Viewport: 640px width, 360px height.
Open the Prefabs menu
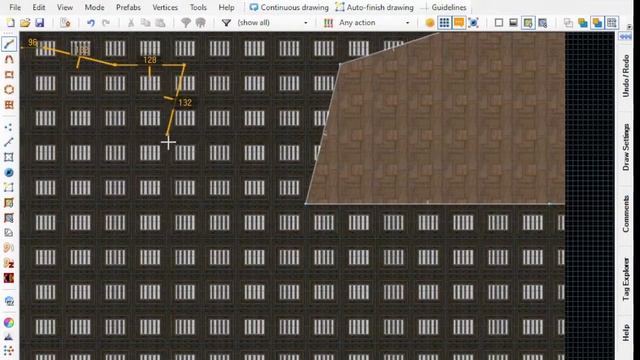coord(128,7)
